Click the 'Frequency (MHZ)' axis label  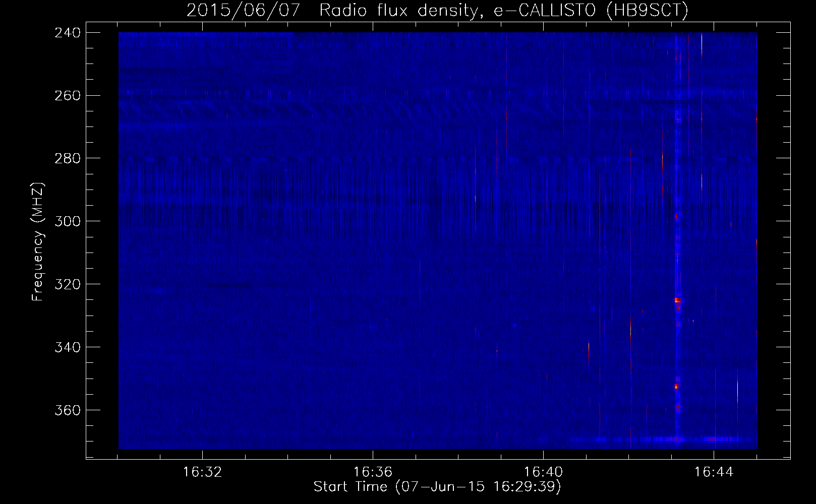pos(38,241)
